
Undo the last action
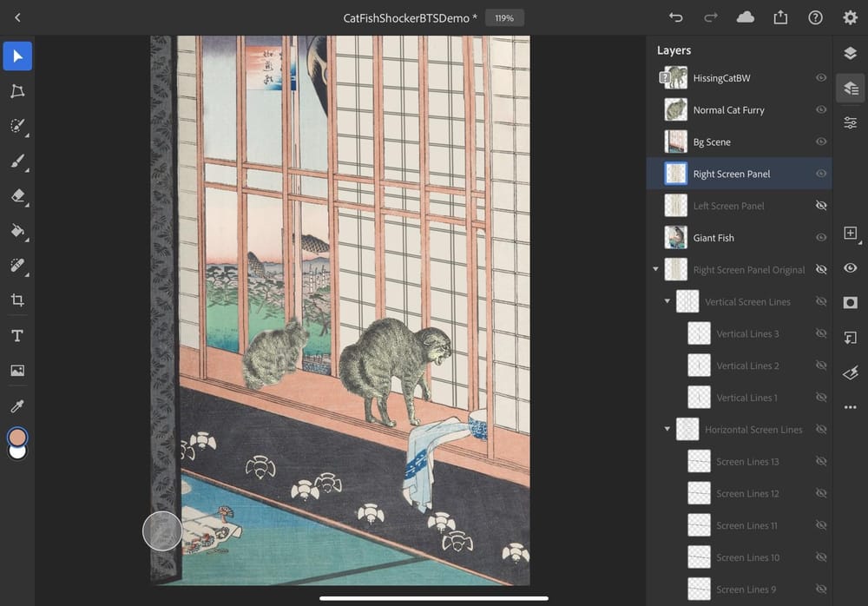[x=675, y=17]
